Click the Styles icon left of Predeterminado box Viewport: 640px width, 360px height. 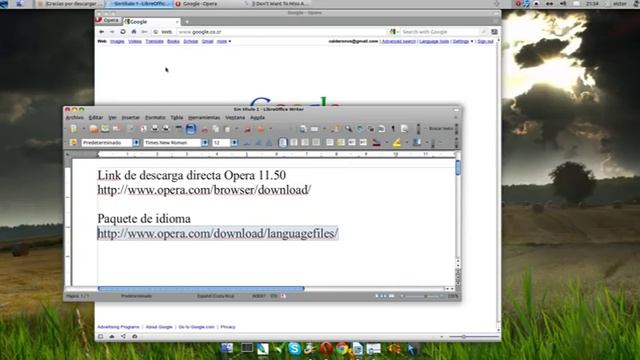point(73,142)
